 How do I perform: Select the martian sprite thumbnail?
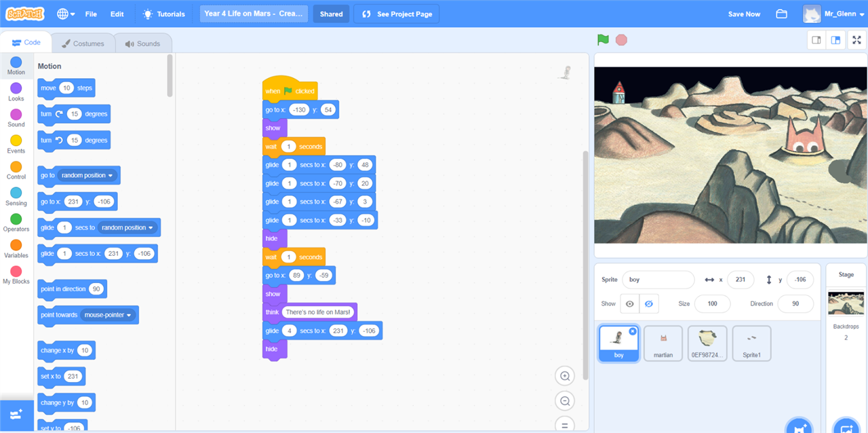663,343
